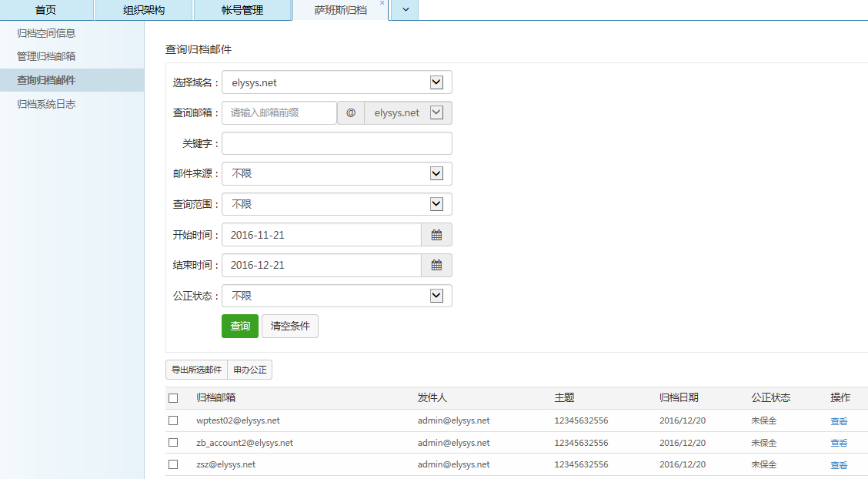Toggle checkbox for zsz@elysys.net row
The height and width of the screenshot is (479, 868).
point(173,464)
